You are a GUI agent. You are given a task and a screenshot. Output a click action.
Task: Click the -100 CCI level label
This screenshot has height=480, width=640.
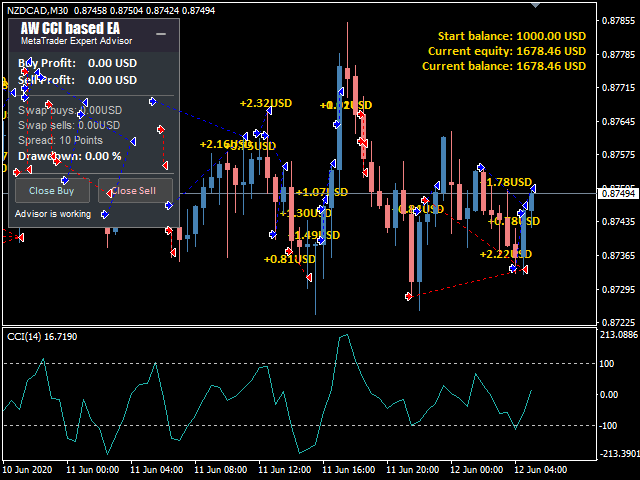pyautogui.click(x=608, y=426)
